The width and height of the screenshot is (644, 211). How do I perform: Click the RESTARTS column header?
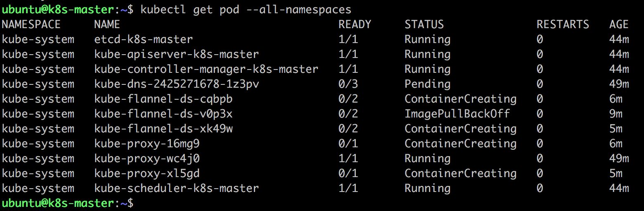pyautogui.click(x=563, y=24)
